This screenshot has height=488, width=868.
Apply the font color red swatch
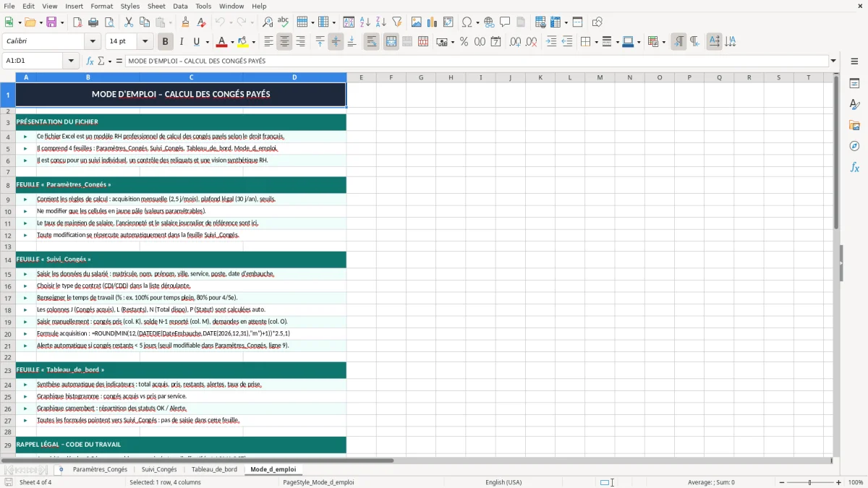click(221, 42)
